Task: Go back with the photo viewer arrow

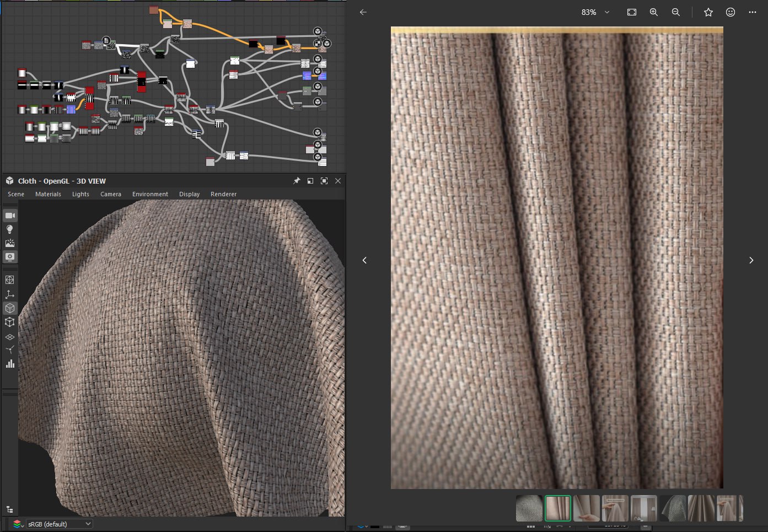Action: [363, 12]
